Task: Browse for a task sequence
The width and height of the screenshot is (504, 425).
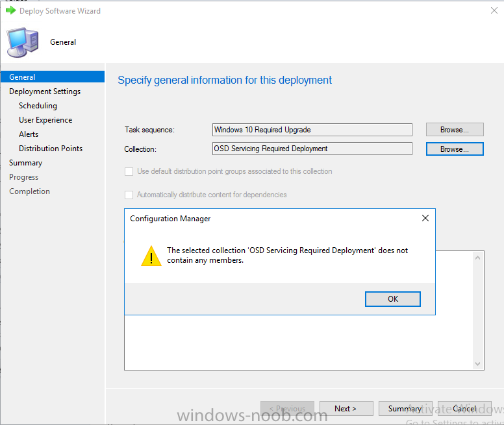Action: point(455,130)
